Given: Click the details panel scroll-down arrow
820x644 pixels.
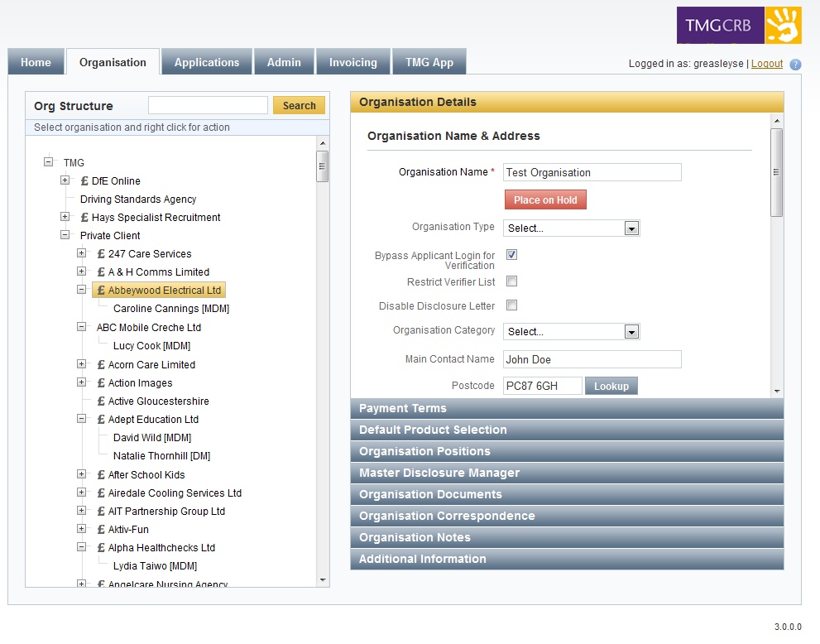Looking at the screenshot, I should pyautogui.click(x=777, y=392).
